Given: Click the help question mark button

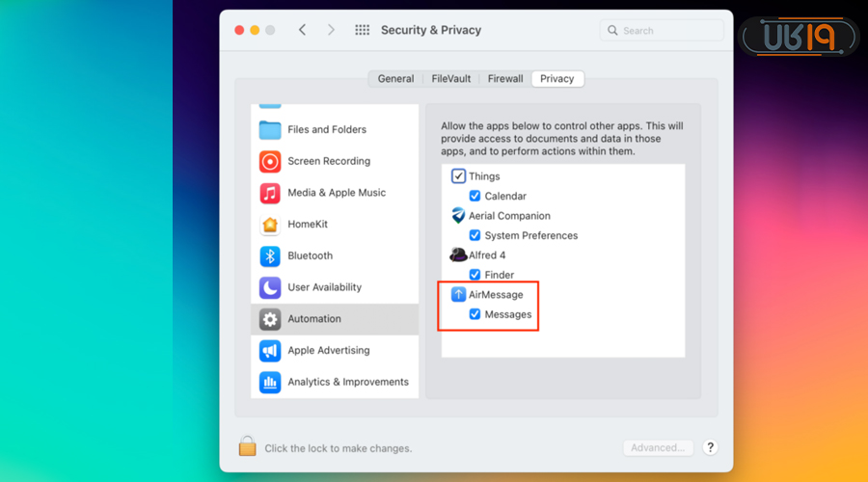Looking at the screenshot, I should [711, 447].
